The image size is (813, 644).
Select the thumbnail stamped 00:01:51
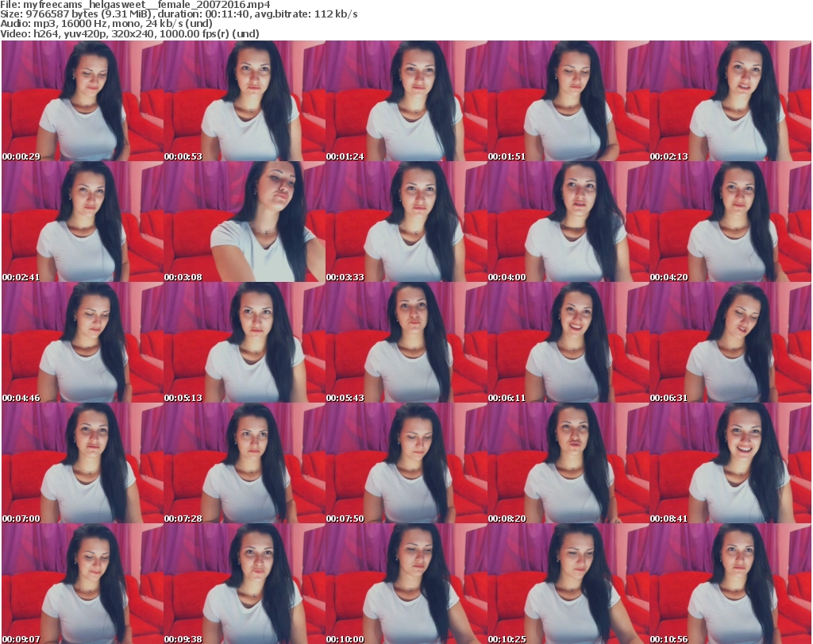[568, 101]
